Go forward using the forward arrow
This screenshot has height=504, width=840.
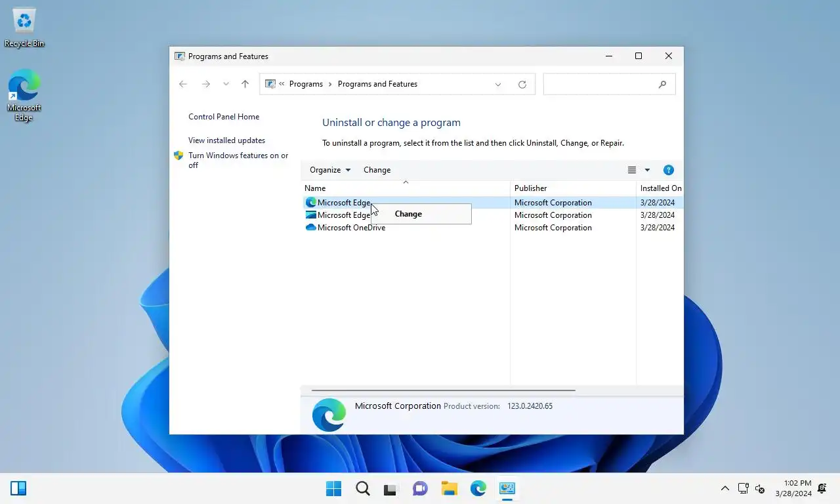[x=205, y=84]
